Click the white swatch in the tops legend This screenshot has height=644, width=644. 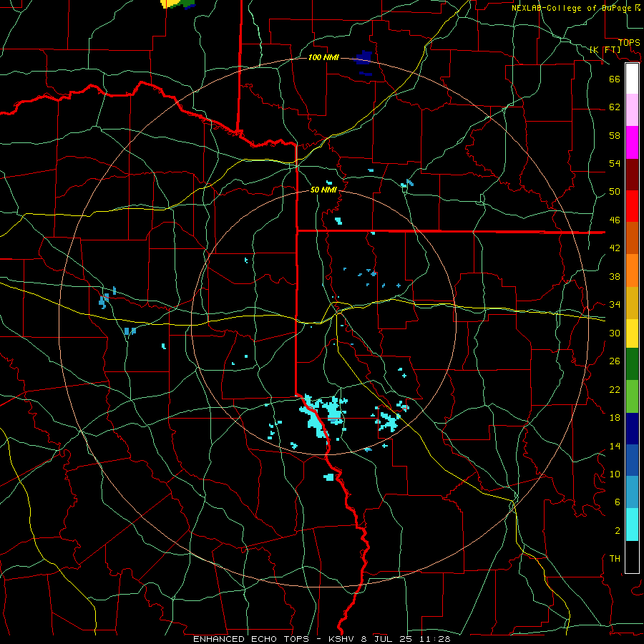(x=632, y=79)
